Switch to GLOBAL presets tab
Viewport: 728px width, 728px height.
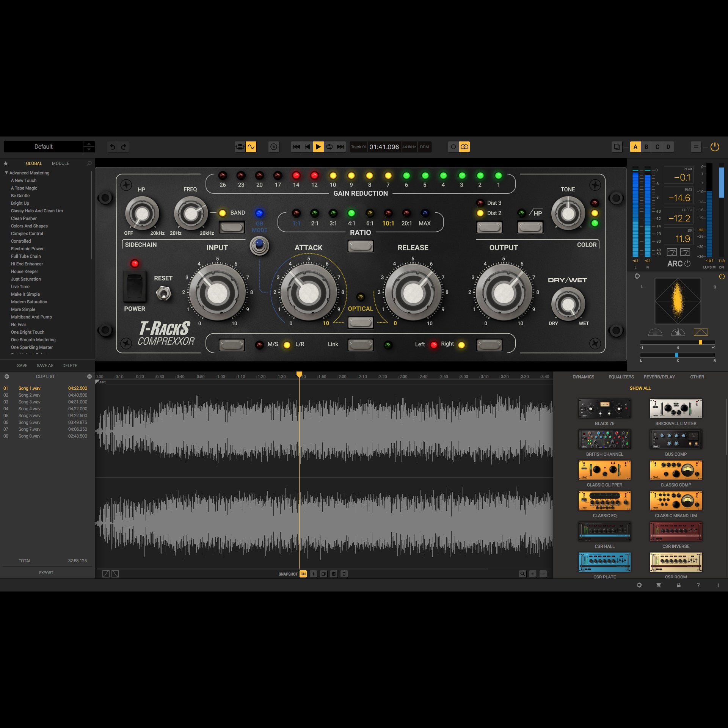coord(34,163)
